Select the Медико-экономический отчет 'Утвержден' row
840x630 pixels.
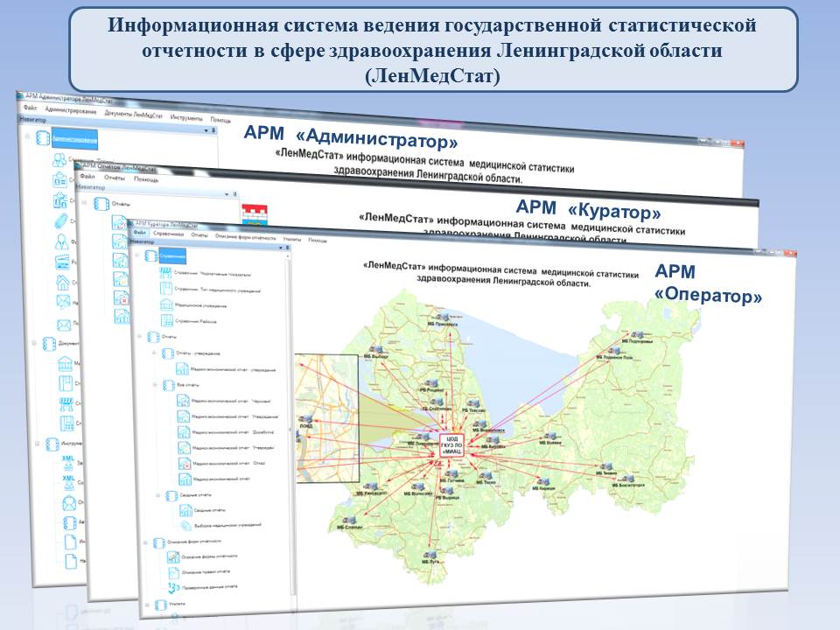click(x=233, y=447)
